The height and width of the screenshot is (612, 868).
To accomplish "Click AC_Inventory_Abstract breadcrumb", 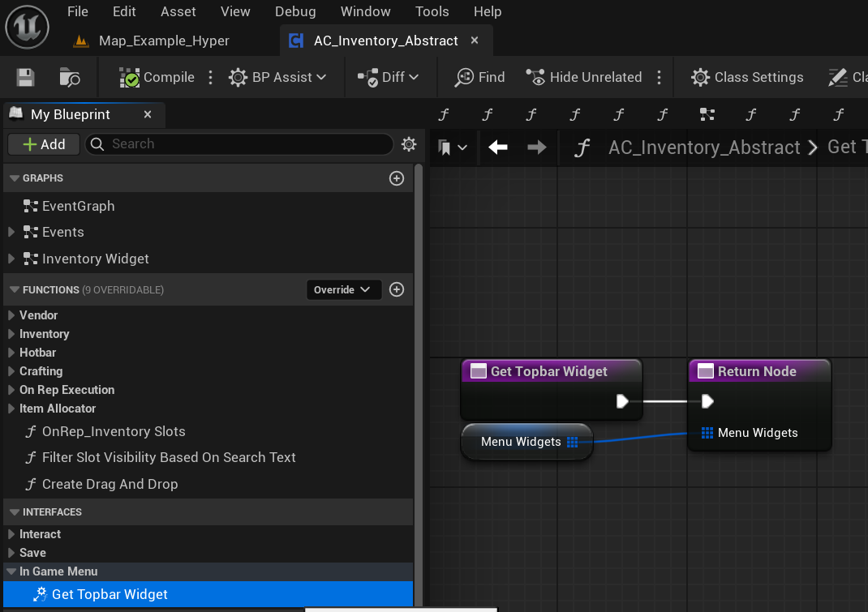I will [704, 148].
